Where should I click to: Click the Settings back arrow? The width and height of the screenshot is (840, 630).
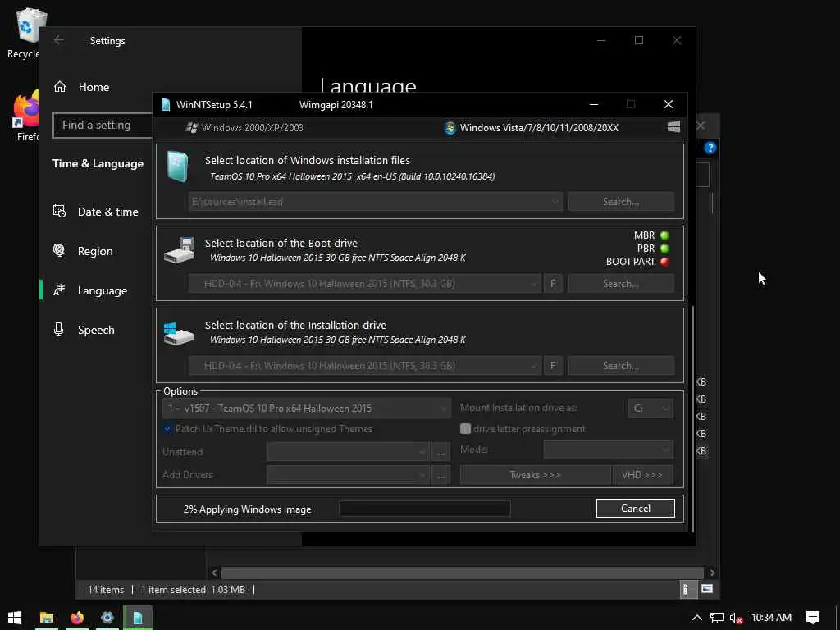click(59, 40)
